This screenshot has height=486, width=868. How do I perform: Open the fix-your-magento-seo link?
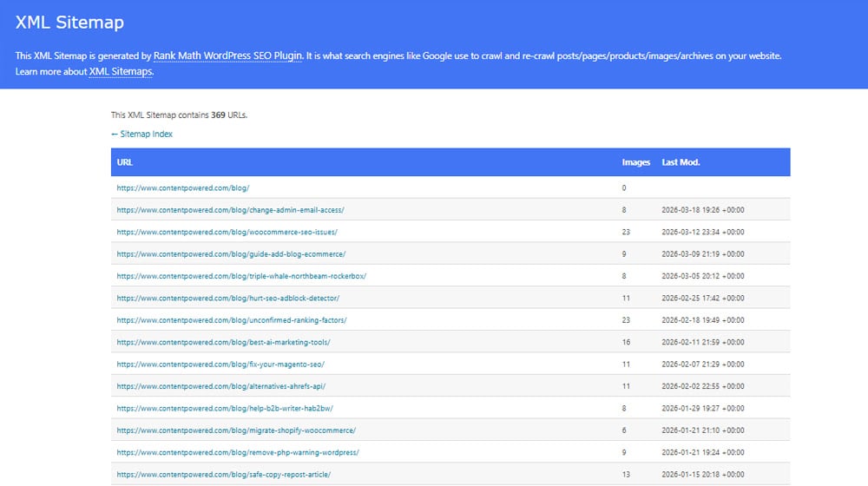pos(220,364)
